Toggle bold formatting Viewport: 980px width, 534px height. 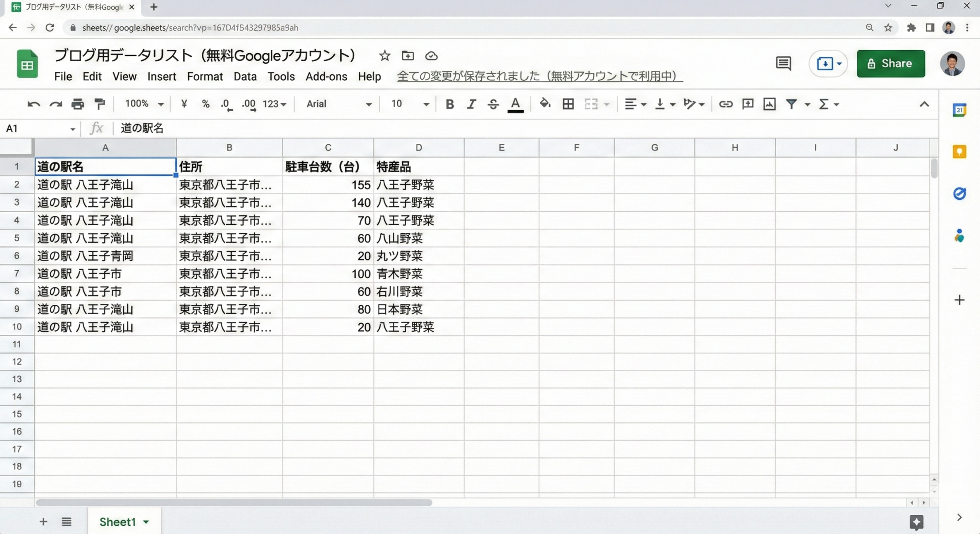(450, 104)
